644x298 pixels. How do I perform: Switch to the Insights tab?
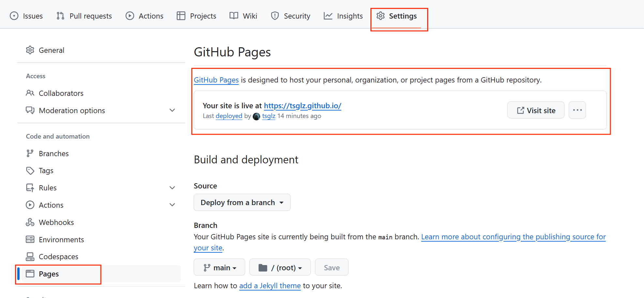(343, 16)
